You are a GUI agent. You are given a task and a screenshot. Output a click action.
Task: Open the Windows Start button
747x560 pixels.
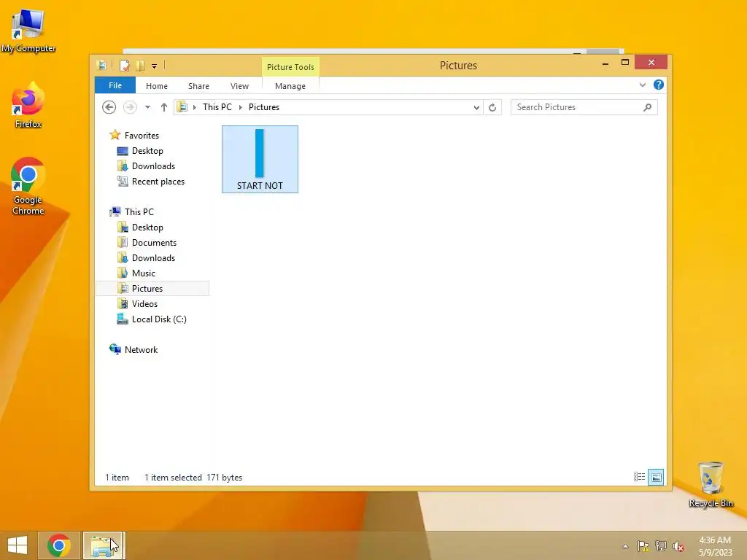[18, 545]
